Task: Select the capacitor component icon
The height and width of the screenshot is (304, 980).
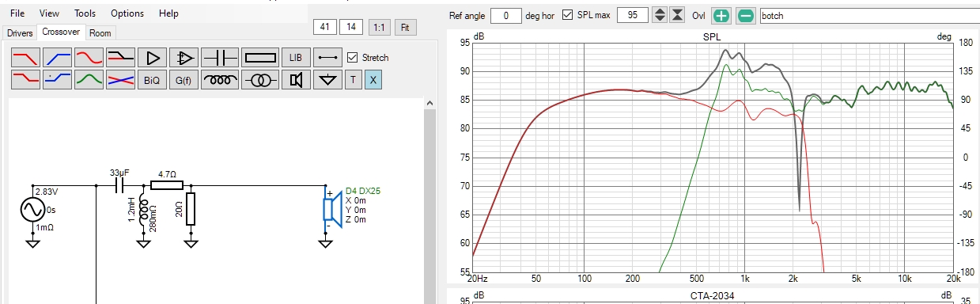Action: coord(220,58)
